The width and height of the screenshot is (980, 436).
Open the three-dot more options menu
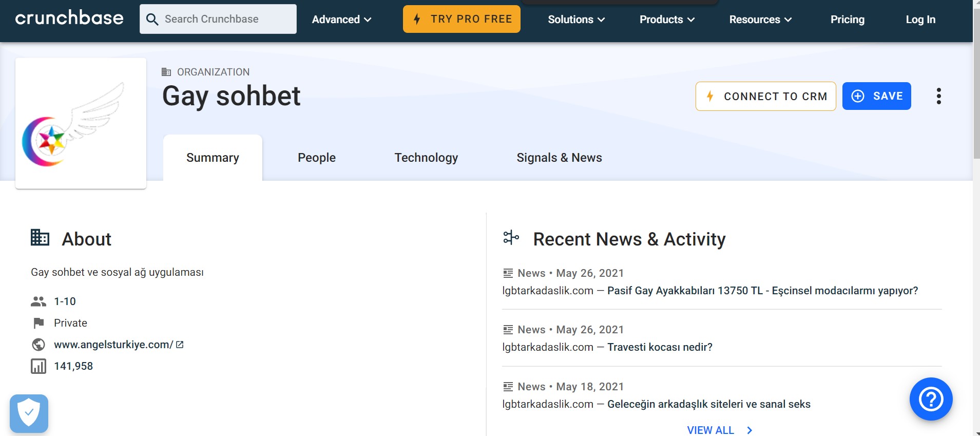(938, 96)
